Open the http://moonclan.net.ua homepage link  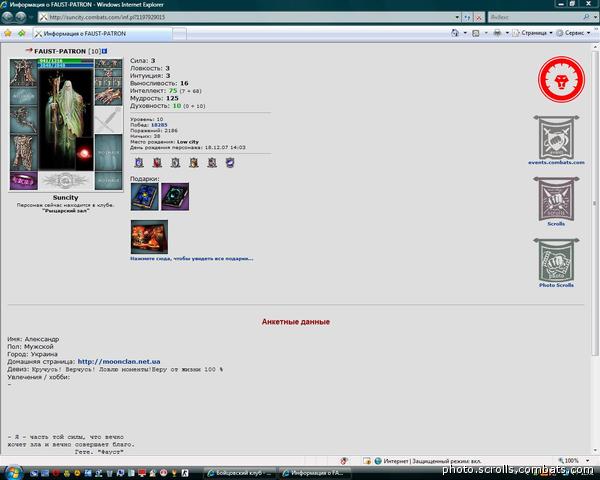tap(119, 362)
